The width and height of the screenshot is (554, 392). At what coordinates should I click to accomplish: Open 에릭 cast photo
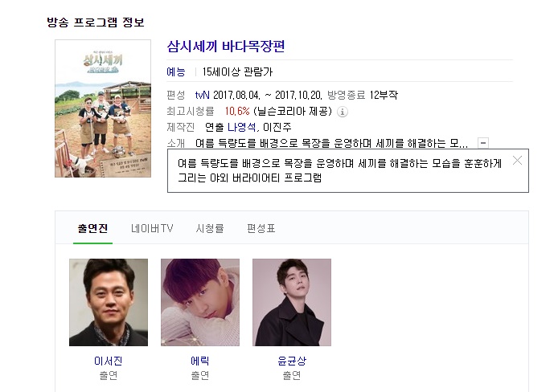point(200,302)
